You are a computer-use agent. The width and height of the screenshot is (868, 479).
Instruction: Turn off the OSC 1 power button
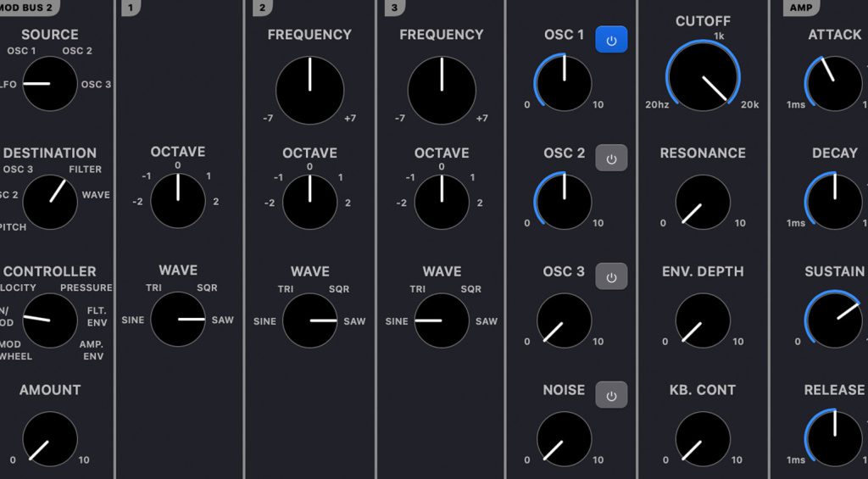[611, 40]
